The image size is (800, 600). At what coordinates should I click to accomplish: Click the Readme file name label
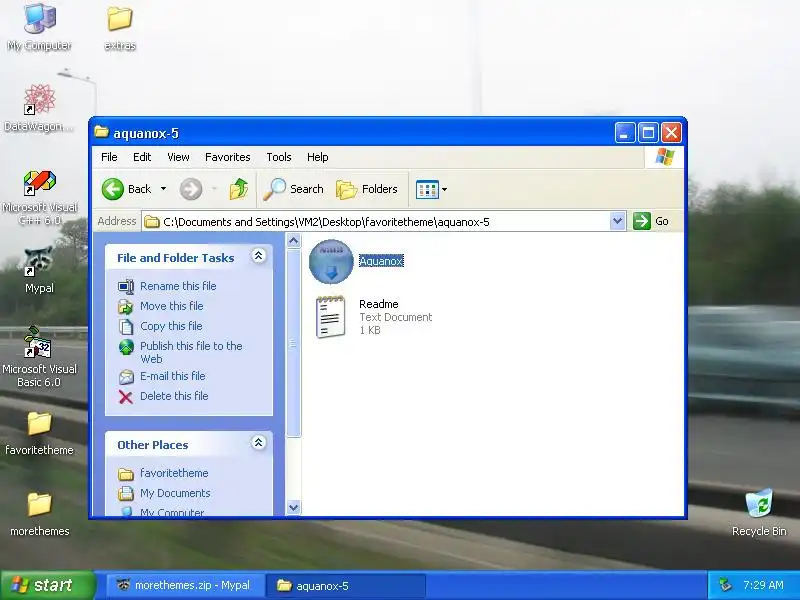pyautogui.click(x=379, y=304)
